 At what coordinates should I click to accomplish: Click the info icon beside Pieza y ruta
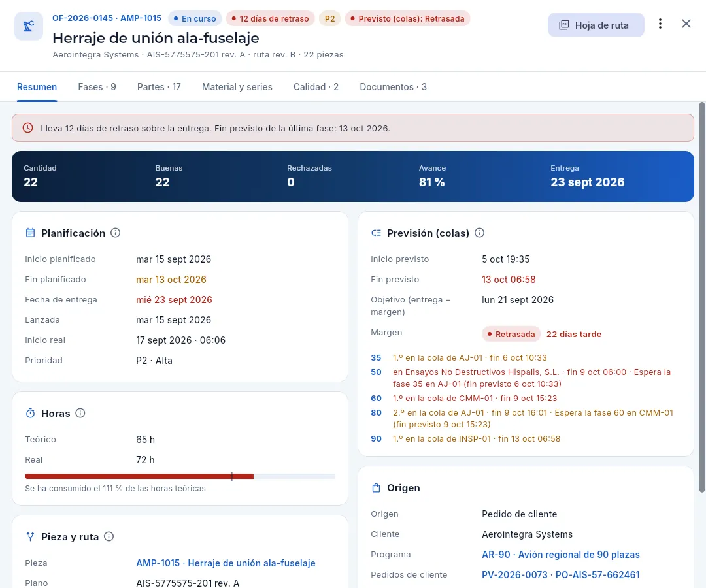pyautogui.click(x=109, y=536)
